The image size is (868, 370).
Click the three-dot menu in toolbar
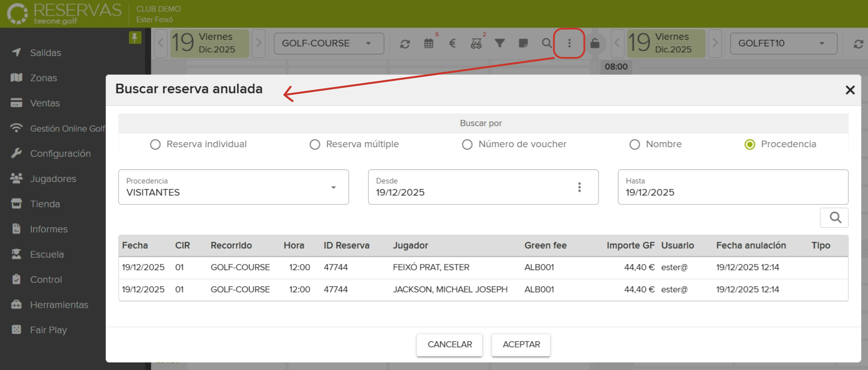coord(569,43)
